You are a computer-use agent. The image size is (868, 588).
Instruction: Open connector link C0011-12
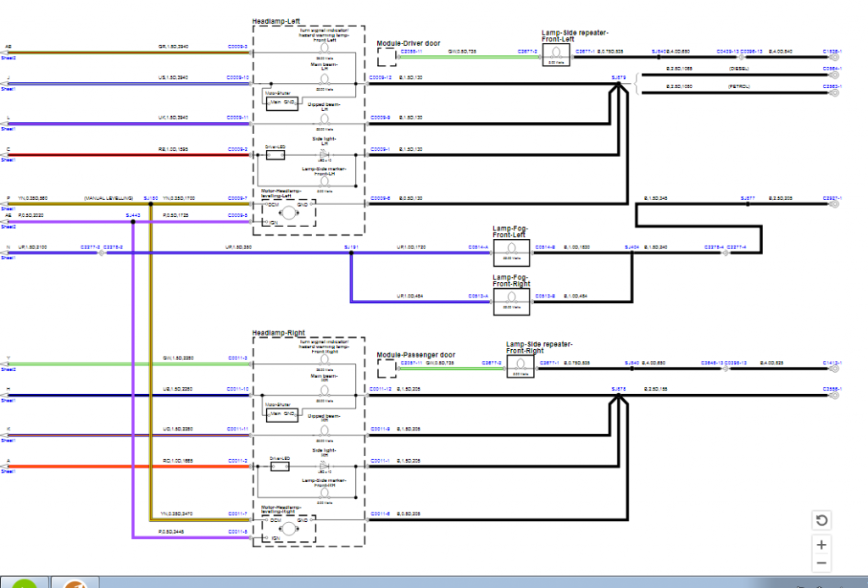381,389
